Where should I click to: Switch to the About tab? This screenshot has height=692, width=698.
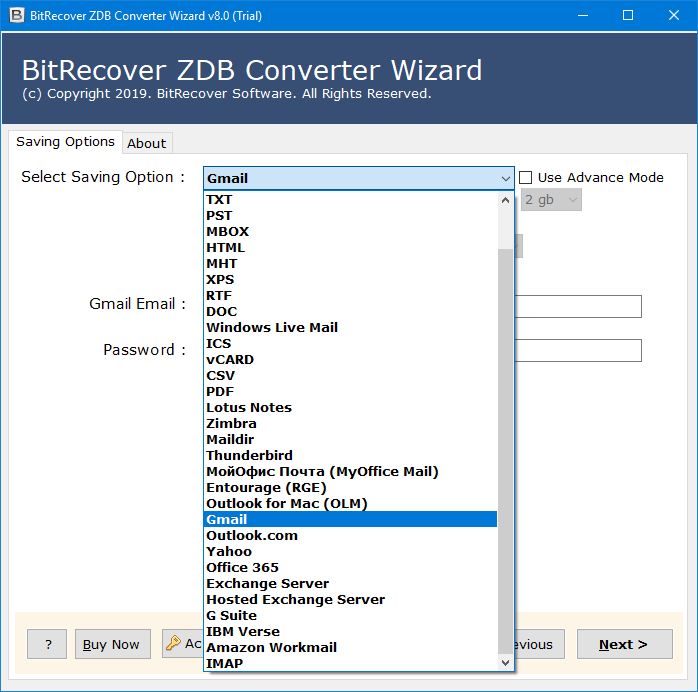147,143
